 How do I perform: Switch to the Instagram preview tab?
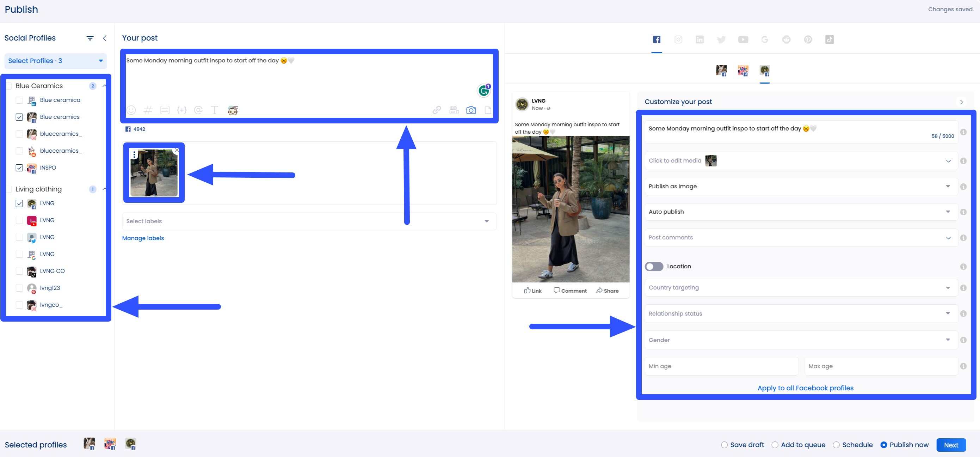[678, 39]
